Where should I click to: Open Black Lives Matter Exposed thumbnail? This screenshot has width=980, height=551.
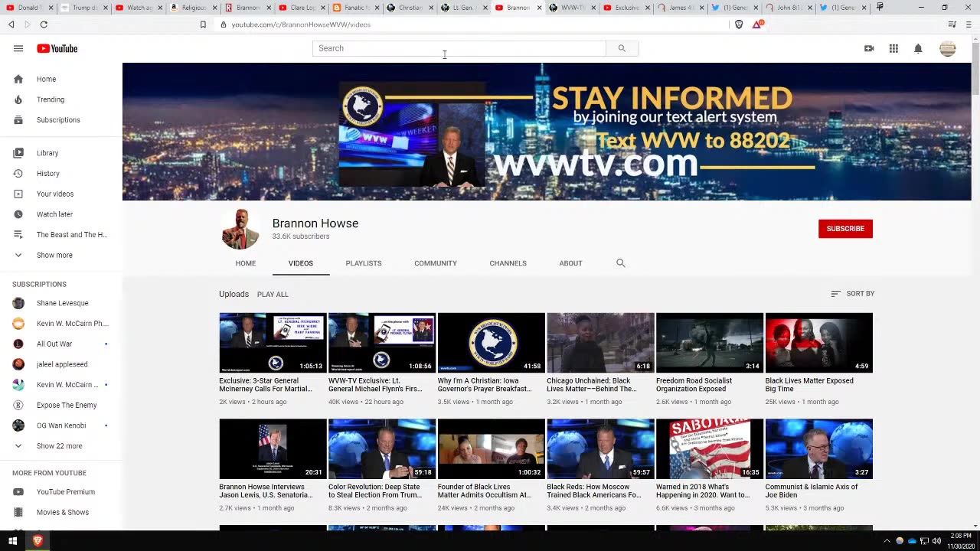tap(819, 343)
